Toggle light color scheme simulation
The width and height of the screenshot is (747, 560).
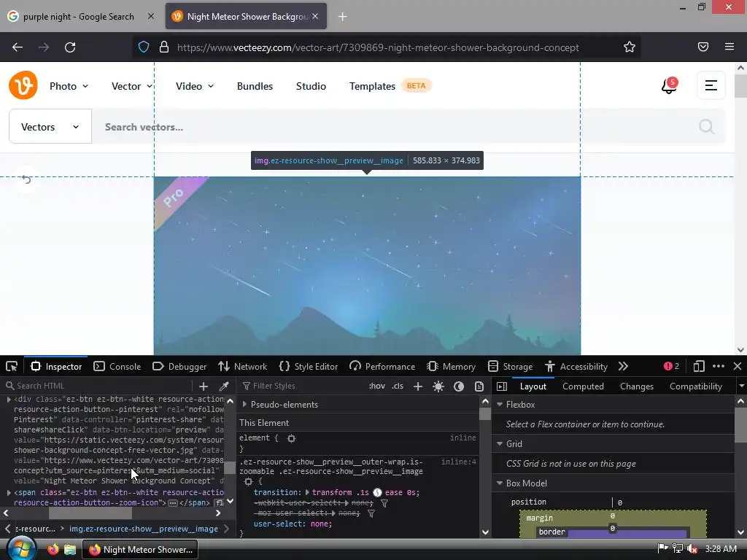pyautogui.click(x=438, y=386)
